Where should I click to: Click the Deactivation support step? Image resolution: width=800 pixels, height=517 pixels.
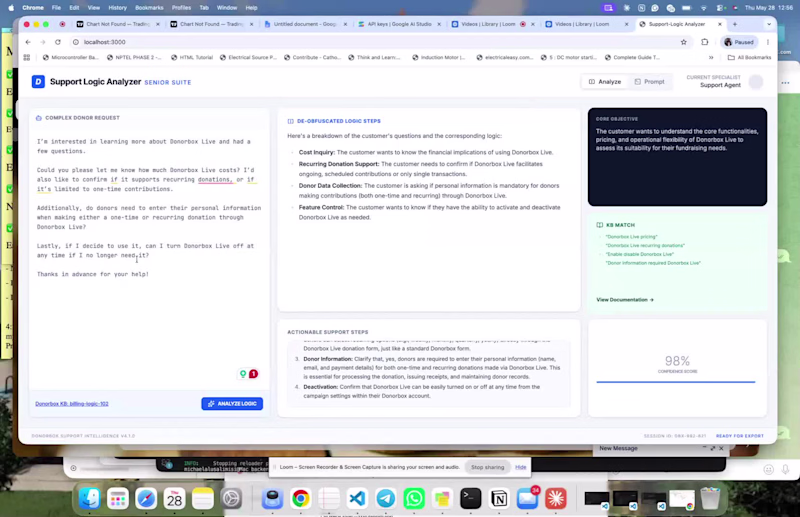pyautogui.click(x=422, y=391)
